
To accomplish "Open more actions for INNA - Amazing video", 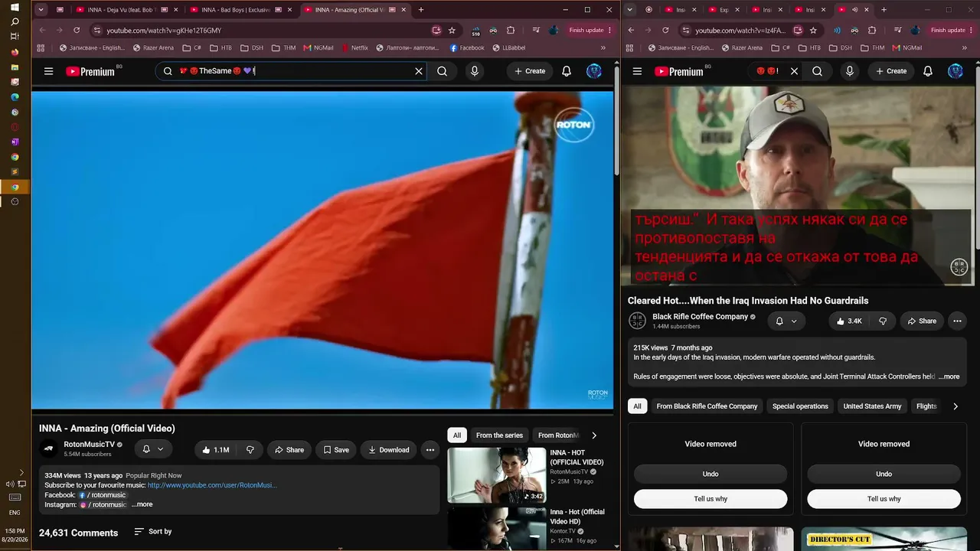I will tap(430, 450).
